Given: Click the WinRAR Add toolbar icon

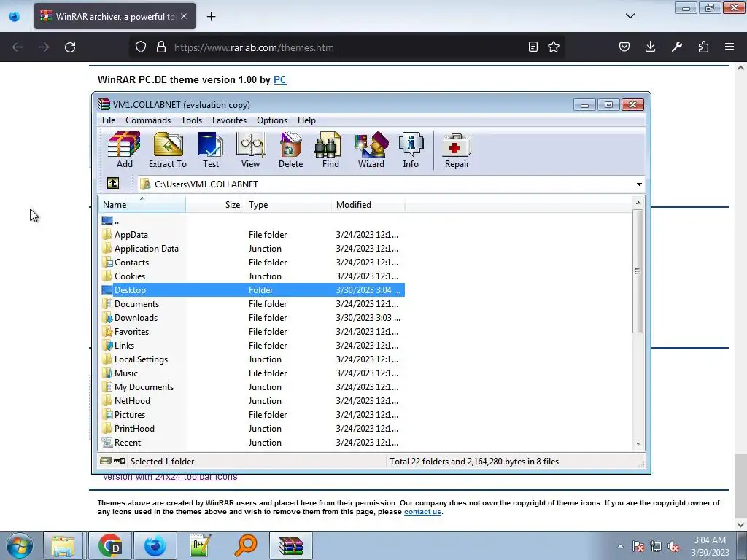Looking at the screenshot, I should pyautogui.click(x=124, y=150).
